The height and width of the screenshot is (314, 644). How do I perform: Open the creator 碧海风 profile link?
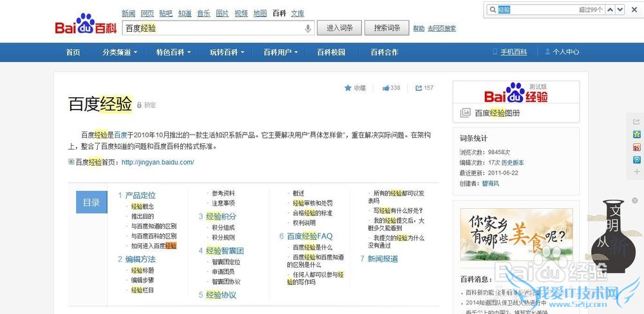(x=491, y=184)
